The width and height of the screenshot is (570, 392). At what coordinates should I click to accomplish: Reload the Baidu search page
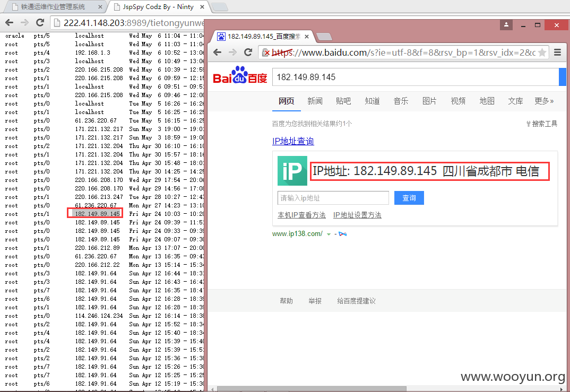click(248, 53)
